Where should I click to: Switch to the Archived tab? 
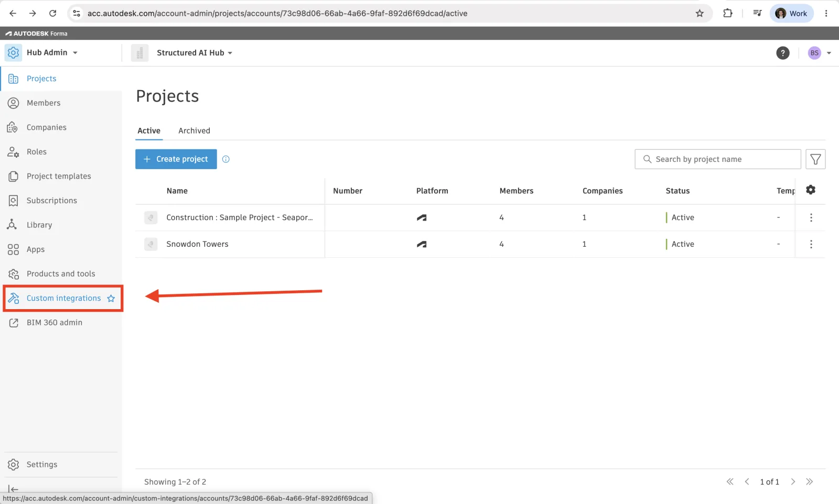click(194, 131)
